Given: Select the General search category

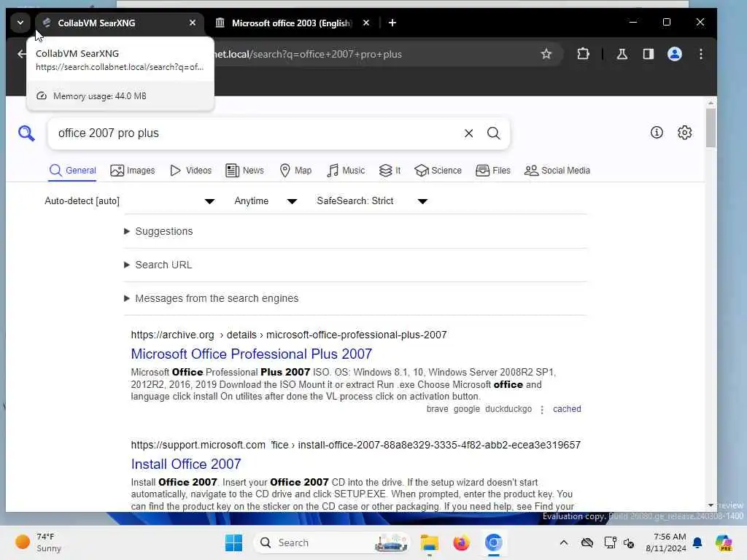Looking at the screenshot, I should coord(72,171).
